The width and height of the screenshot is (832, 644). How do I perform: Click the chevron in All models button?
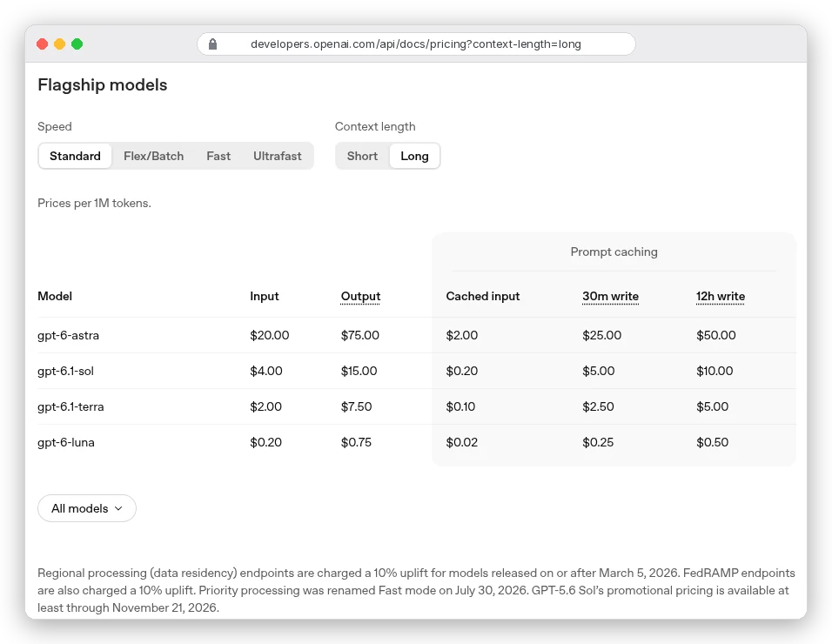[x=118, y=508]
